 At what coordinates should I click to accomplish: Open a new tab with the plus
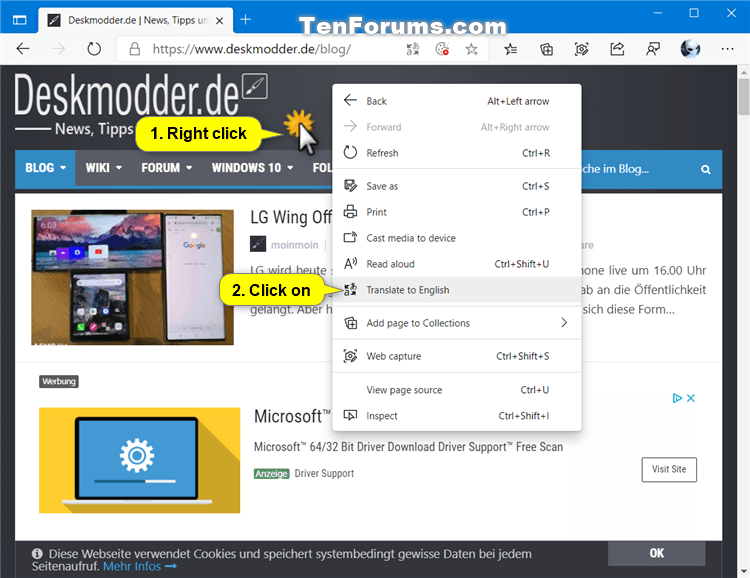coord(245,20)
